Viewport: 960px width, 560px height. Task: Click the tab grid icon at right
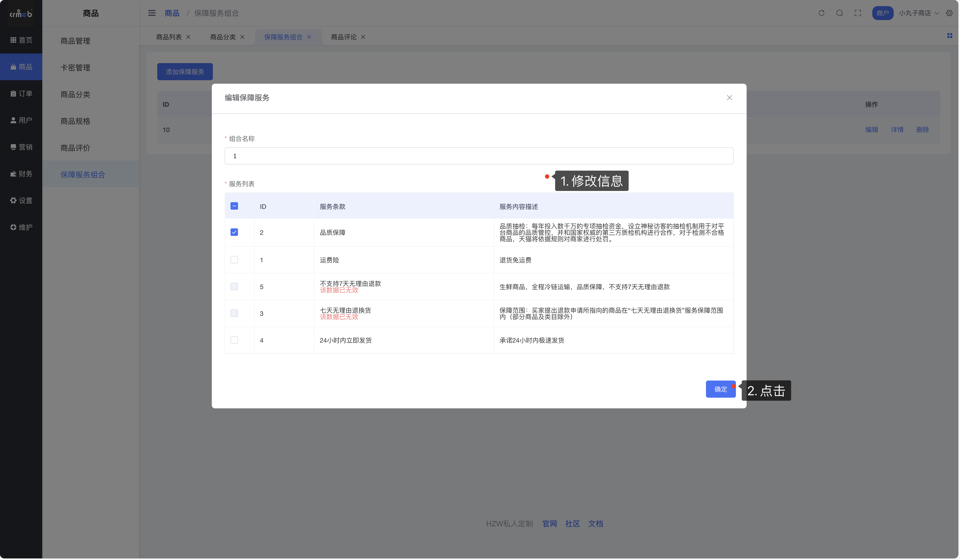click(x=949, y=35)
